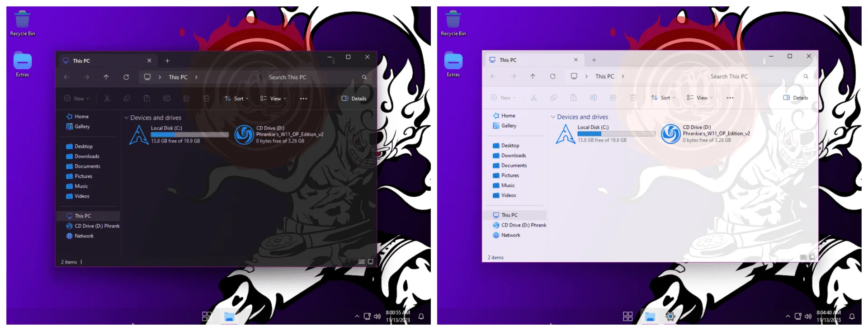The height and width of the screenshot is (331, 868).
Task: Open Sort dropdown in light Explorer window
Action: point(663,98)
